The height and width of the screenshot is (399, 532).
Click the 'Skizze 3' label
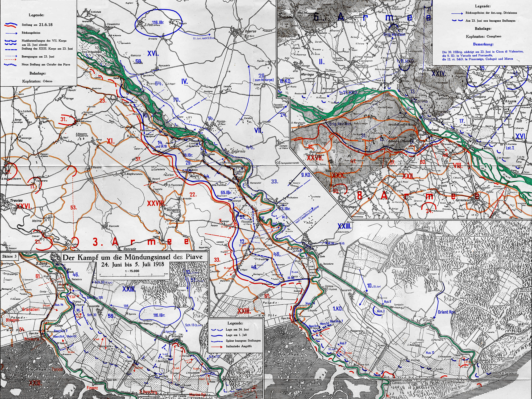tap(9, 256)
